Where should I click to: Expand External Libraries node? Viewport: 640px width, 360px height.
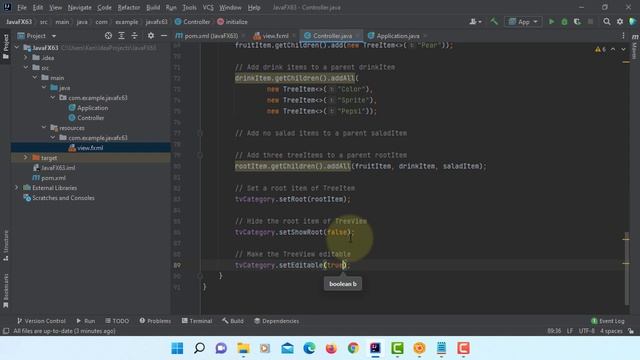17,188
